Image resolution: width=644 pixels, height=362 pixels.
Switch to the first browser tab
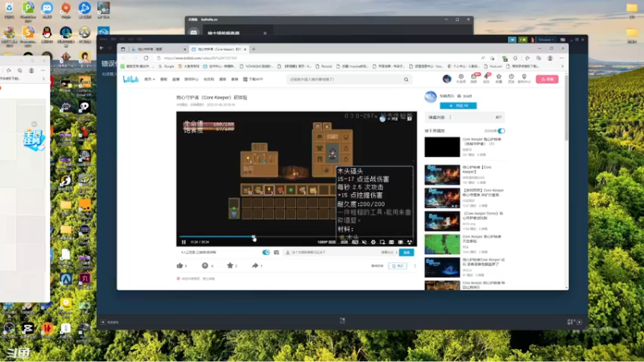[157, 49]
